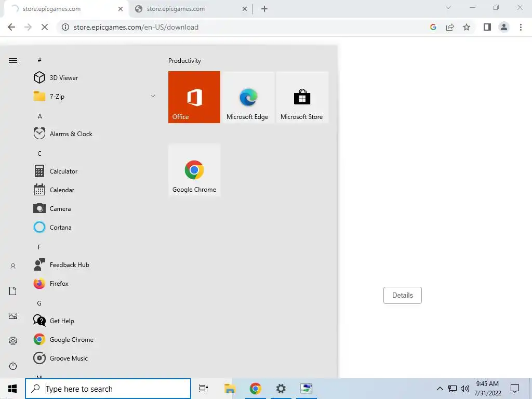Stop loading the page

tap(45, 27)
